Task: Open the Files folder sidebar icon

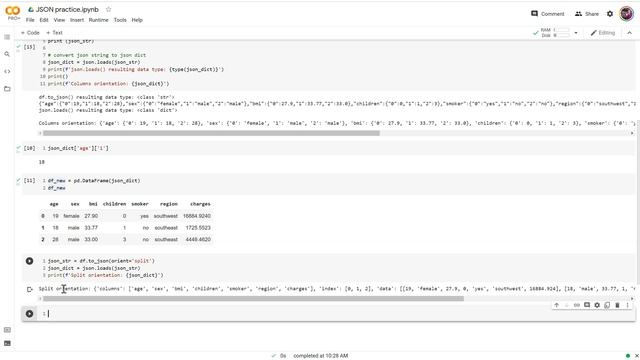Action: 7,89
